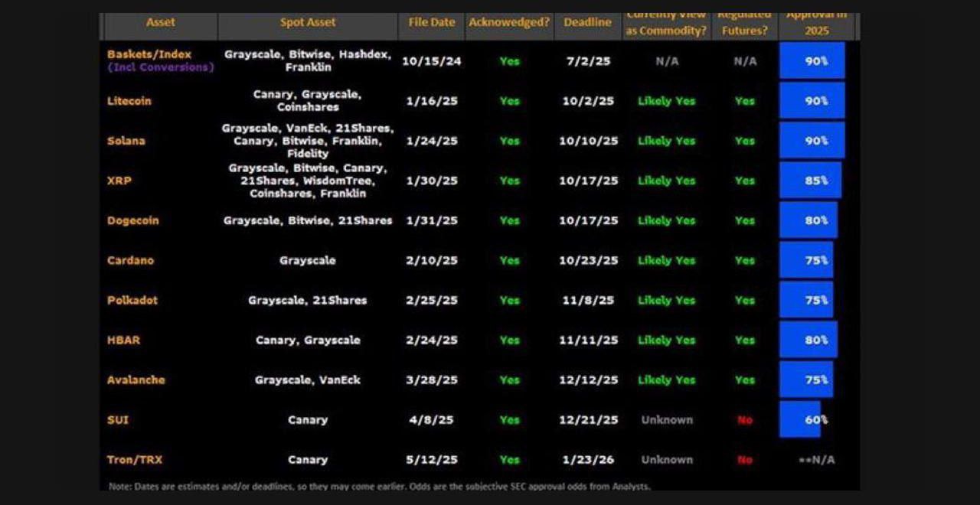Click the red "No" in the SUI row
This screenshot has width=980, height=505.
click(x=745, y=419)
